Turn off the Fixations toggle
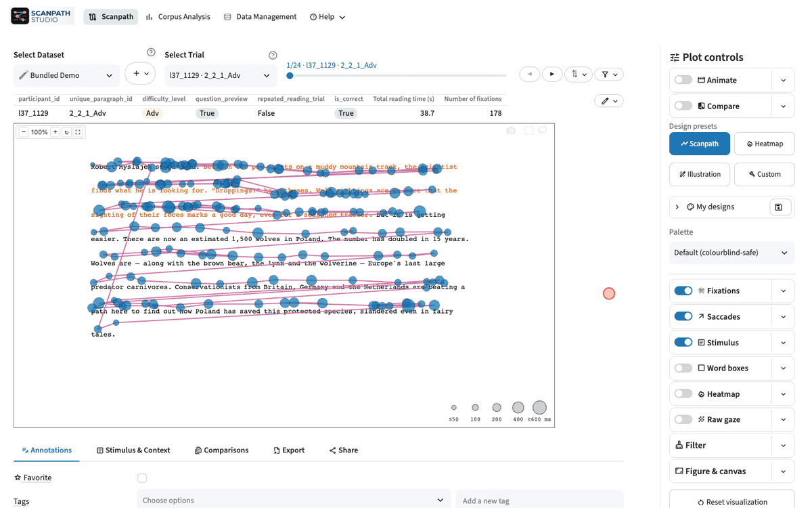Viewport: 812px width, 508px height. click(683, 291)
